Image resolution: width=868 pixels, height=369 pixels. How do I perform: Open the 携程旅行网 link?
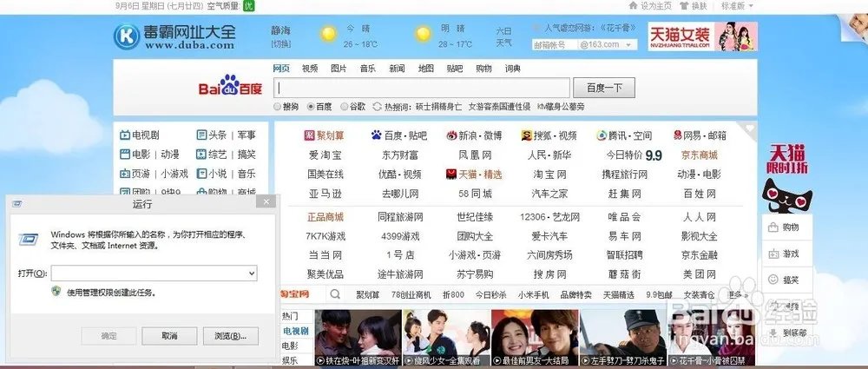(x=624, y=175)
